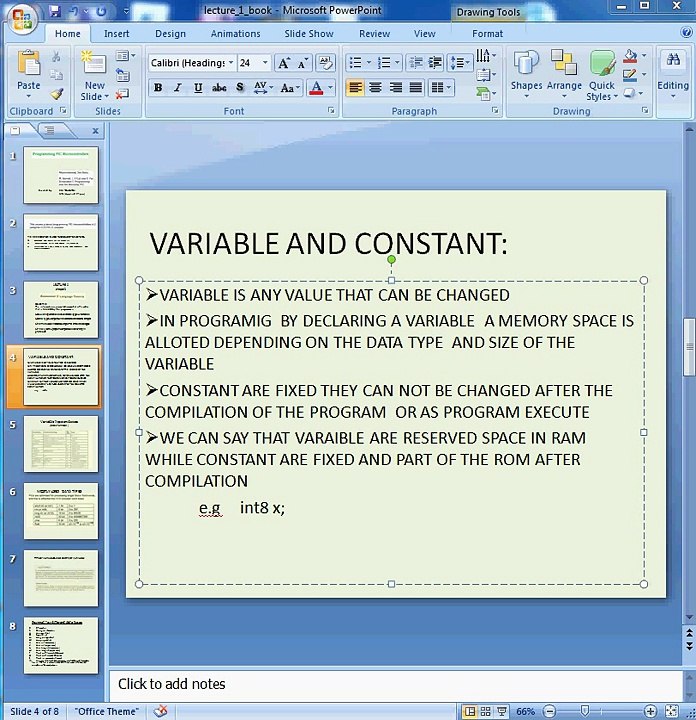This screenshot has width=696, height=720.
Task: Align text right
Action: (396, 87)
